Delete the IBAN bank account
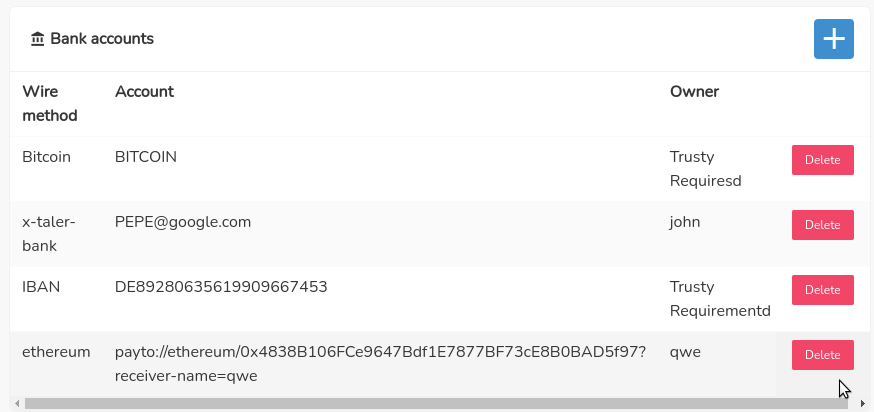 point(822,290)
